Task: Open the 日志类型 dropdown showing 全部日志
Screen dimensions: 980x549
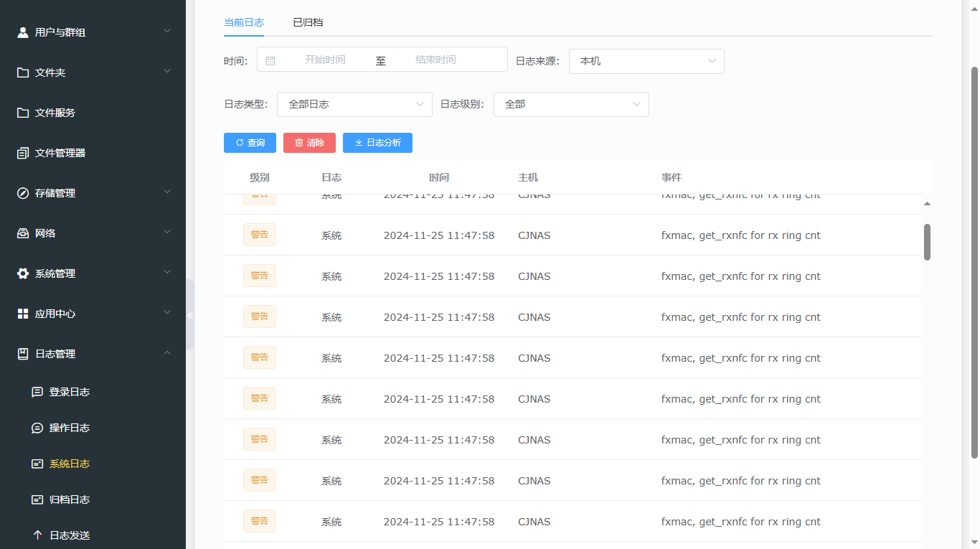Action: (354, 104)
